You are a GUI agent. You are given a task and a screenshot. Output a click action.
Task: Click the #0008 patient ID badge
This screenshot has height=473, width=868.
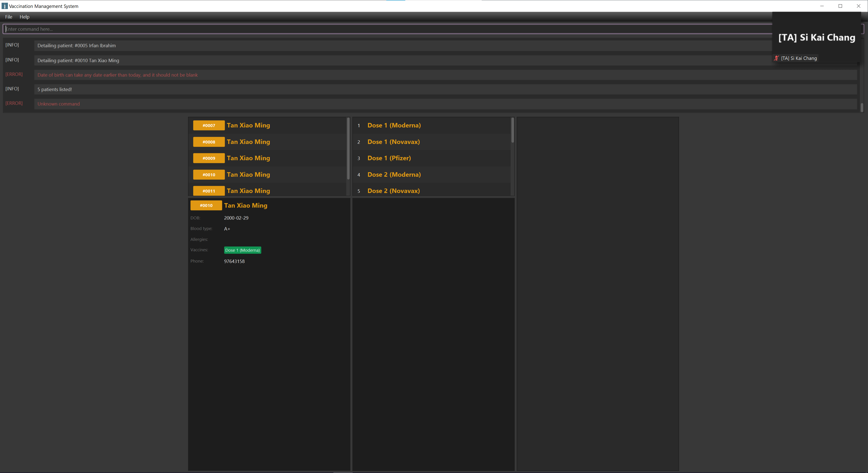[209, 142]
